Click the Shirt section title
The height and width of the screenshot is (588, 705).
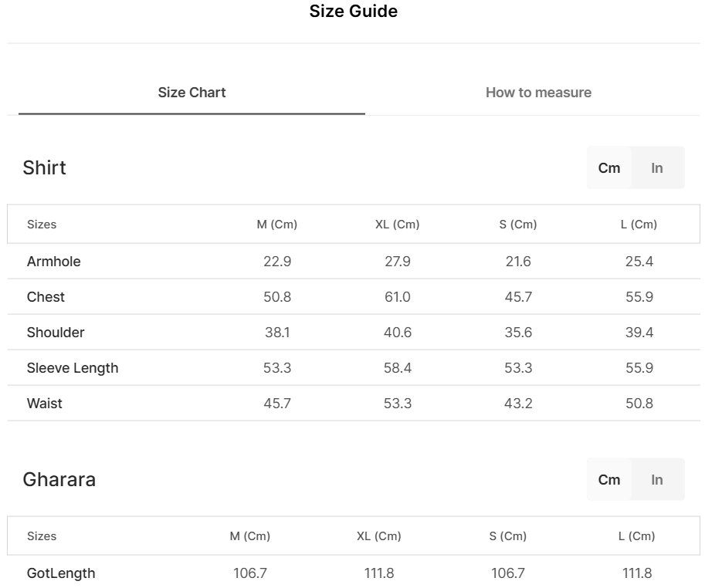pos(44,168)
